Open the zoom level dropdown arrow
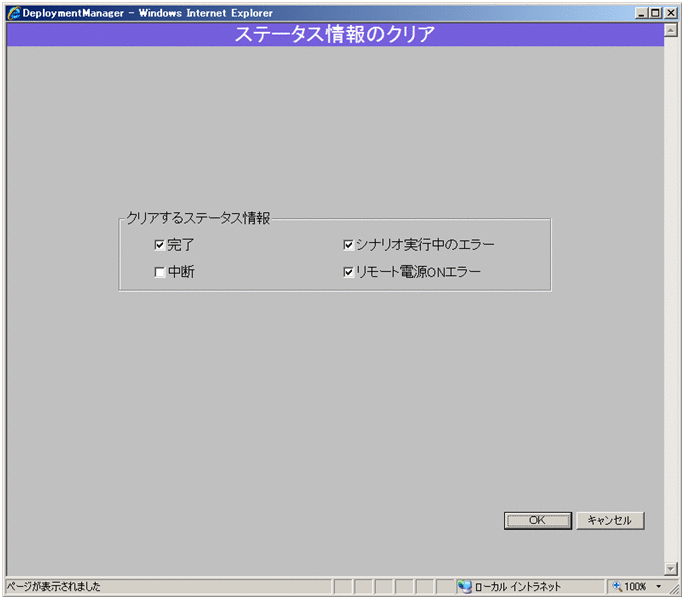 pyautogui.click(x=658, y=586)
